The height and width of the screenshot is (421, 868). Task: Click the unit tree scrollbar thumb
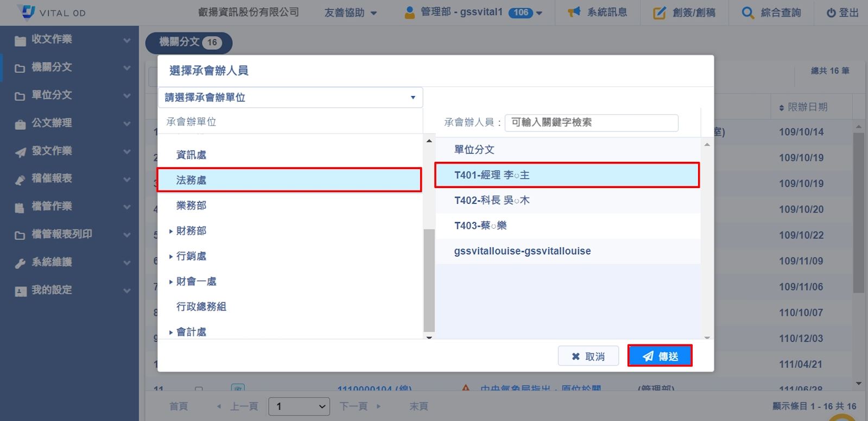click(429, 280)
